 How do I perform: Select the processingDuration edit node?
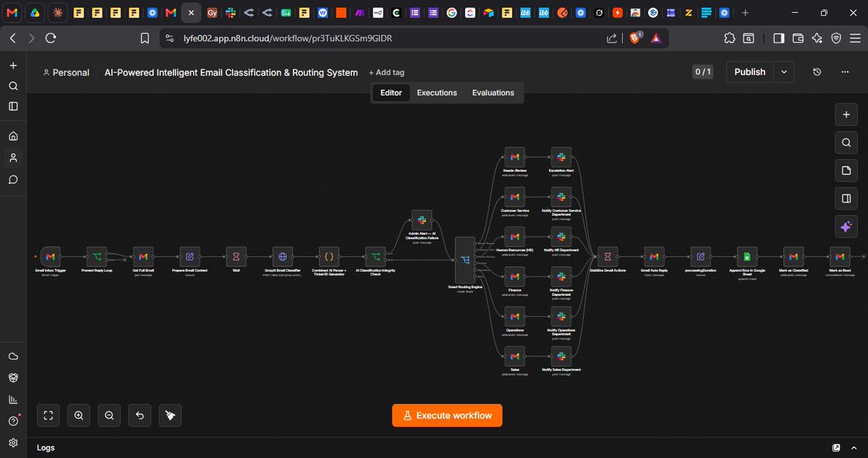pos(700,257)
